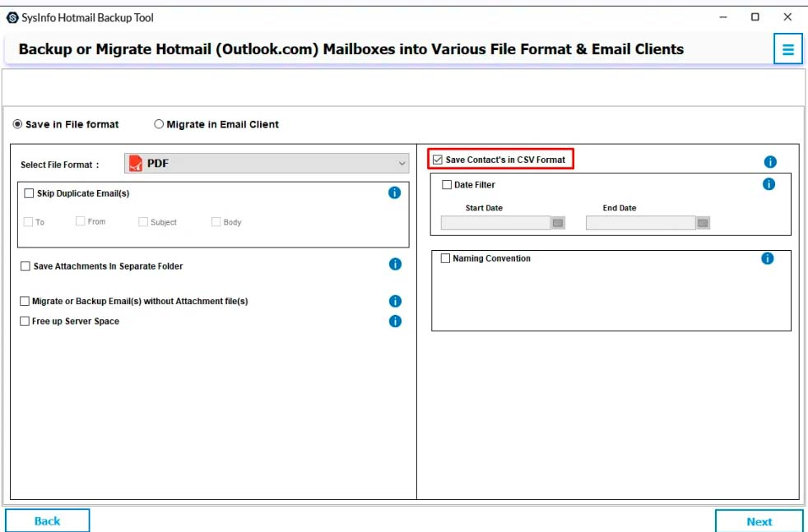The height and width of the screenshot is (532, 808).
Task: Click the SysInfo logo in title bar
Action: pyautogui.click(x=12, y=17)
